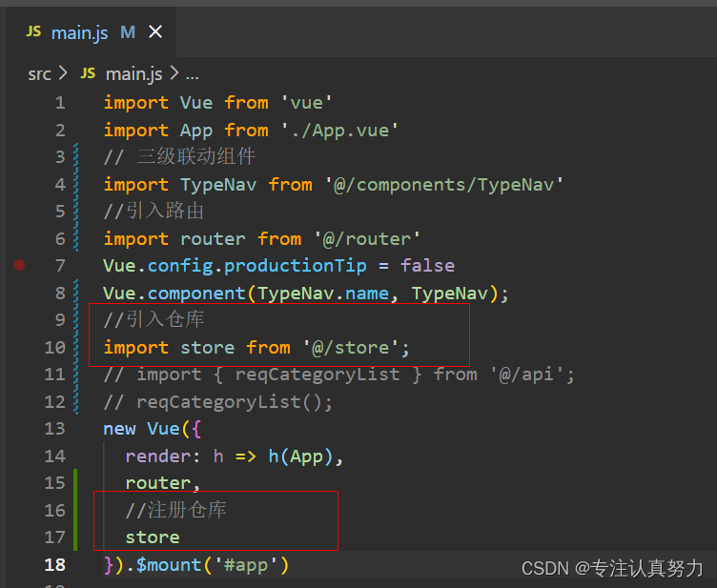The height and width of the screenshot is (588, 717).
Task: Collapse the fold arrow at line 13
Action: [87, 428]
